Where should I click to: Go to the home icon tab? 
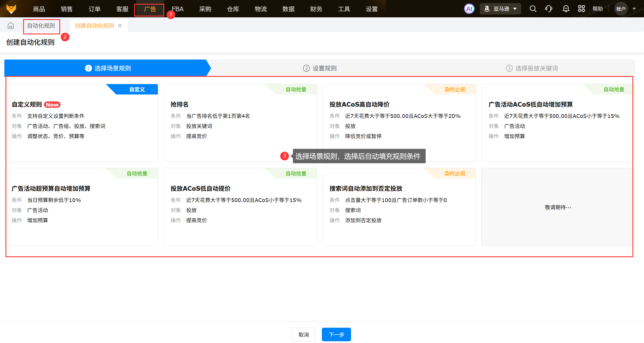click(11, 26)
